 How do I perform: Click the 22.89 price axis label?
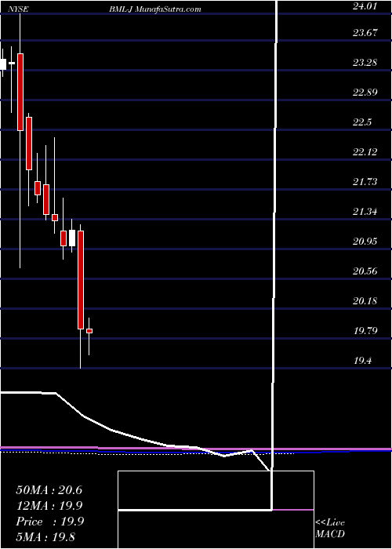click(x=365, y=93)
